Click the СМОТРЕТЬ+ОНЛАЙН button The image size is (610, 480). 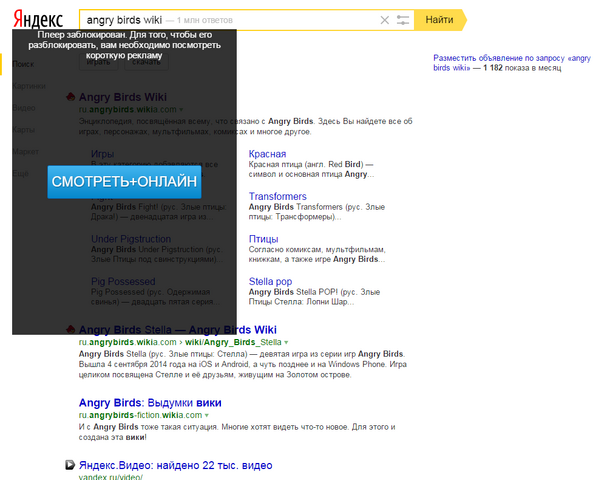click(124, 182)
